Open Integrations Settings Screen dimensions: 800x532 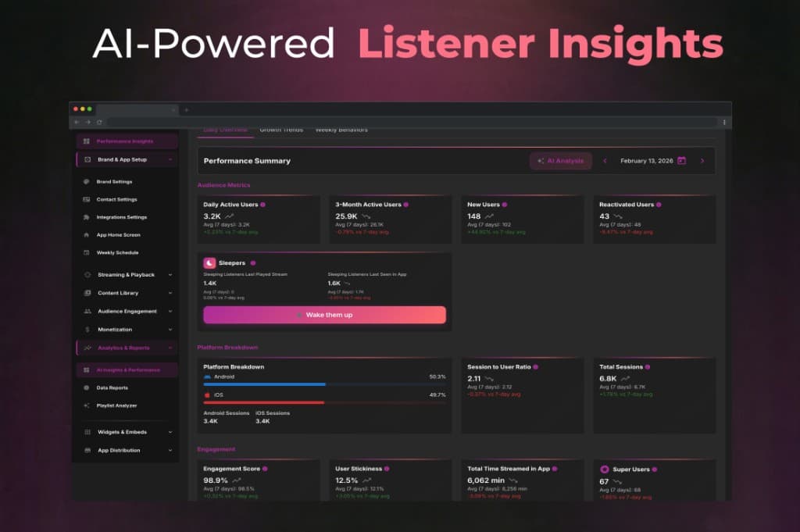[x=121, y=217]
